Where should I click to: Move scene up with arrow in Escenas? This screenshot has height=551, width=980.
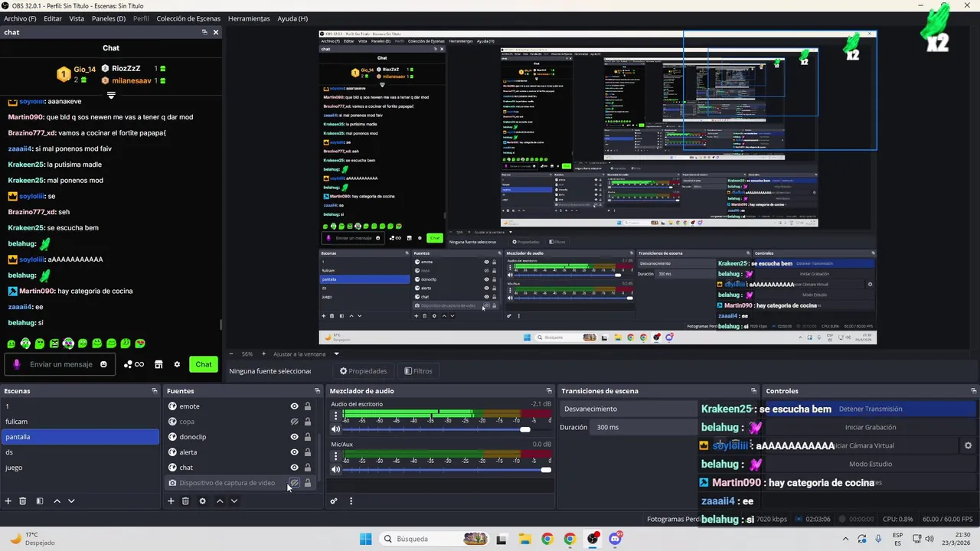click(x=57, y=501)
